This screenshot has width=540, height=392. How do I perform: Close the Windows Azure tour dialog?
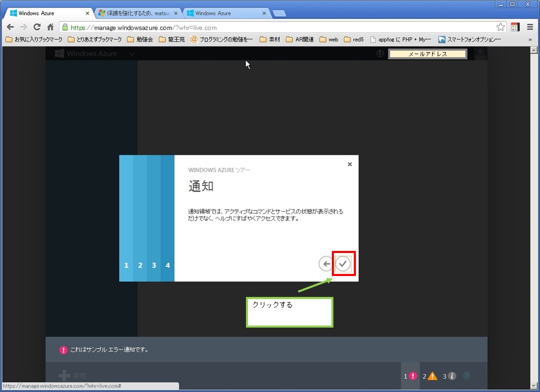point(350,164)
